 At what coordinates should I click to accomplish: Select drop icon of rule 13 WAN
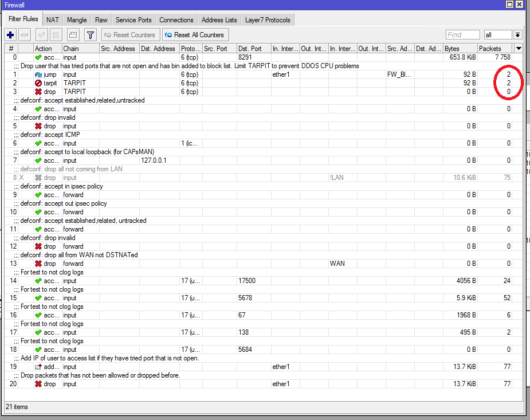coord(38,264)
